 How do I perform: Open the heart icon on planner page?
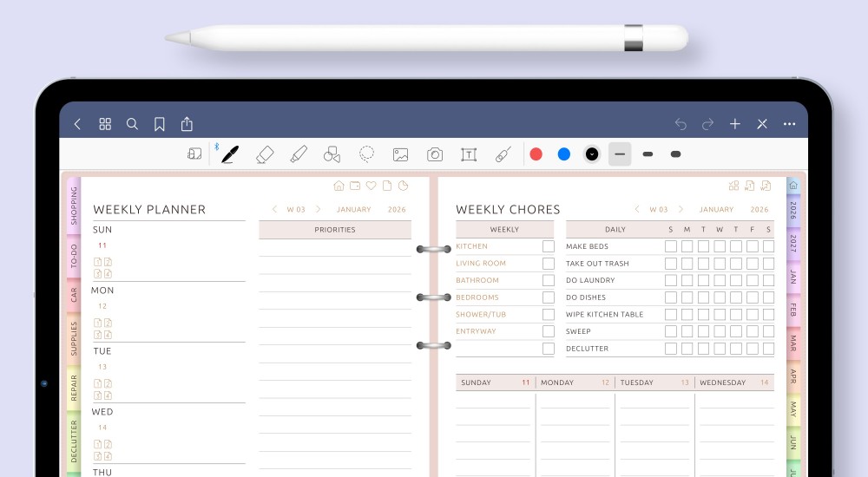371,186
